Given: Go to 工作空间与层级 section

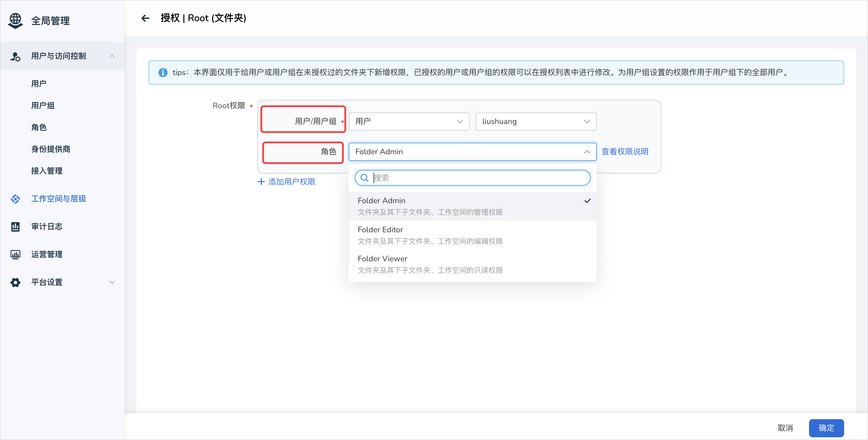Looking at the screenshot, I should tap(58, 199).
